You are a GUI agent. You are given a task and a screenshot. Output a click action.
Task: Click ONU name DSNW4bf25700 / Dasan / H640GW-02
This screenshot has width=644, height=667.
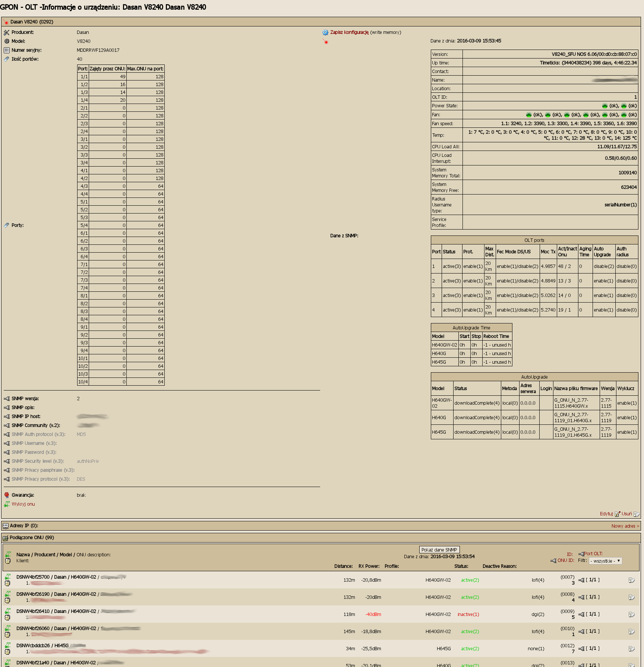56,577
